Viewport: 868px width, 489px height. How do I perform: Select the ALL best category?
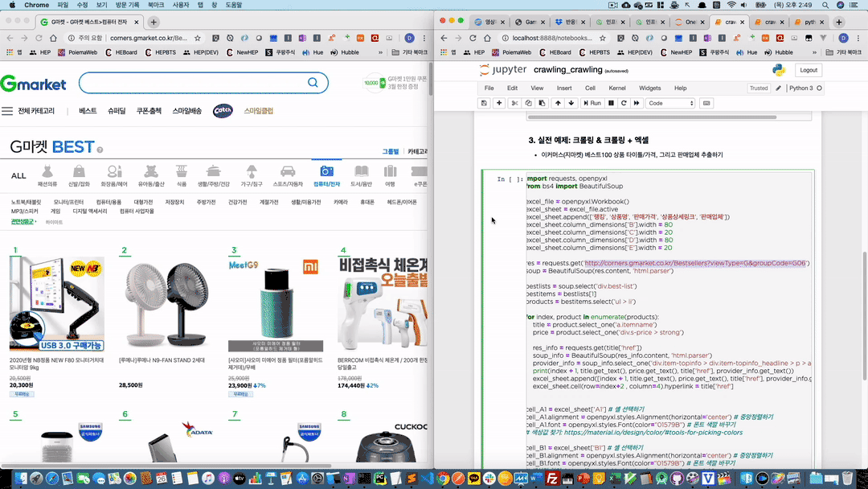[18, 175]
